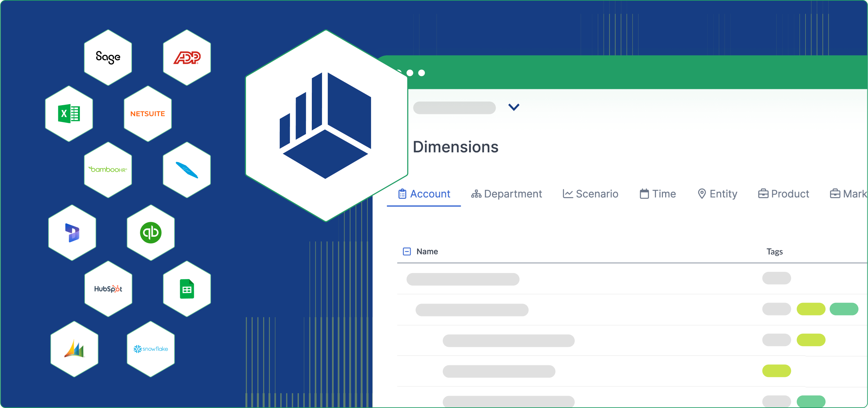This screenshot has width=868, height=408.
Task: Click the Dynamics 365 purple logo hexagon
Action: [72, 232]
